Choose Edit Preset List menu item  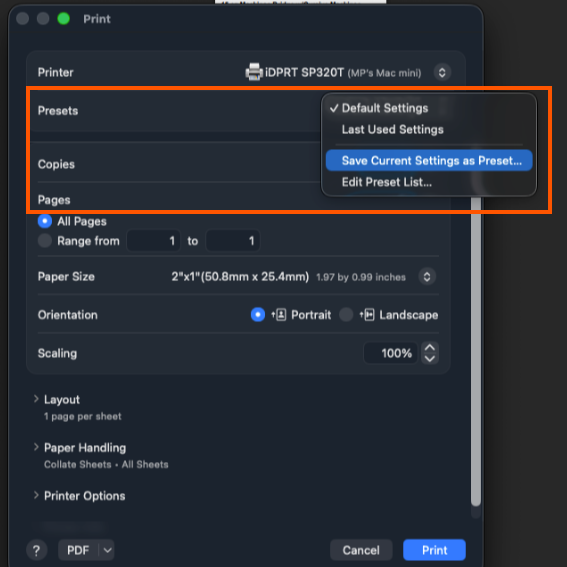pyautogui.click(x=387, y=182)
